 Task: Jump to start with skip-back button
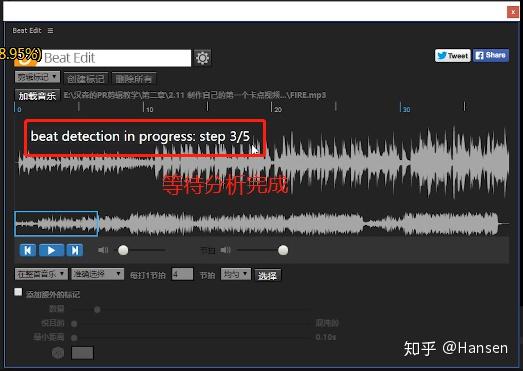pos(28,250)
